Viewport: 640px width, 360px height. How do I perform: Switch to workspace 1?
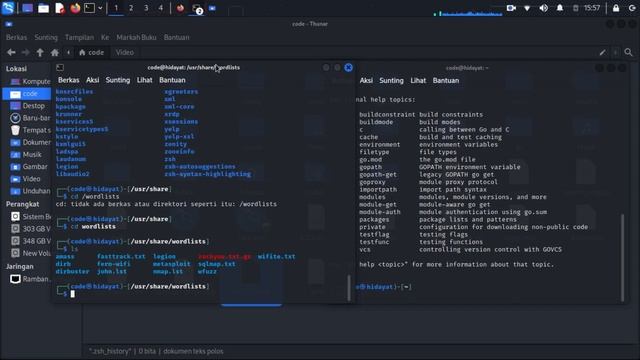click(116, 8)
